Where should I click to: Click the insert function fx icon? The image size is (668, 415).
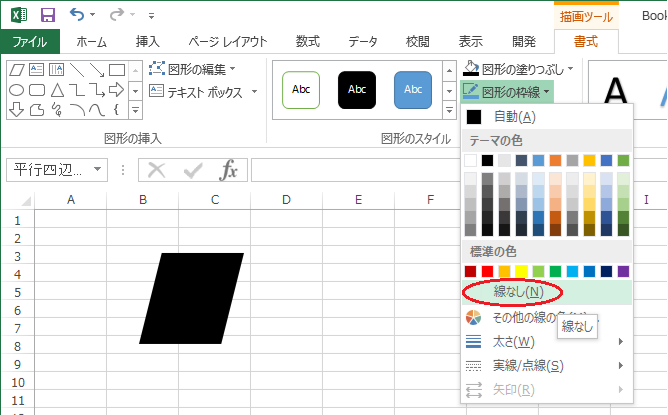(x=229, y=170)
